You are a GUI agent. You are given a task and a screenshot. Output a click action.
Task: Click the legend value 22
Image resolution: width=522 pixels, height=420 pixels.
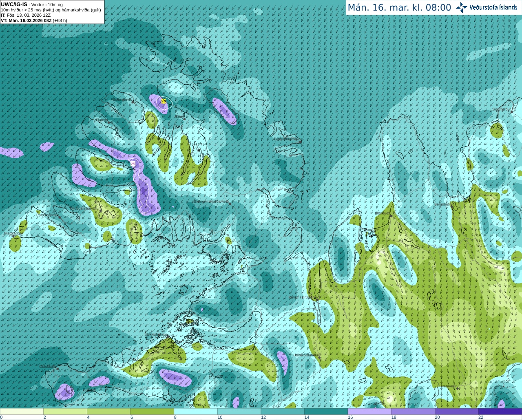click(x=481, y=417)
